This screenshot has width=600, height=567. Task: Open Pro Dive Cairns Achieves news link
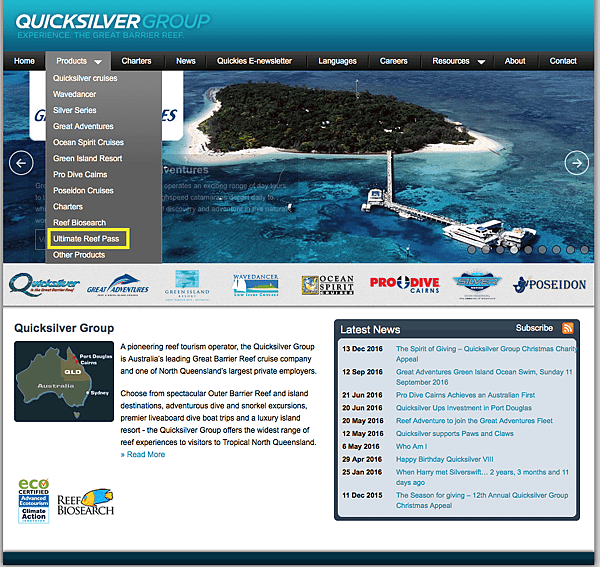coord(465,395)
